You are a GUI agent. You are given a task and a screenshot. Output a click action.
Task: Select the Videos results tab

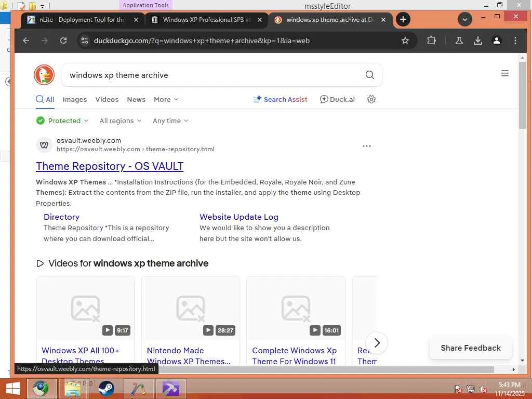point(107,99)
